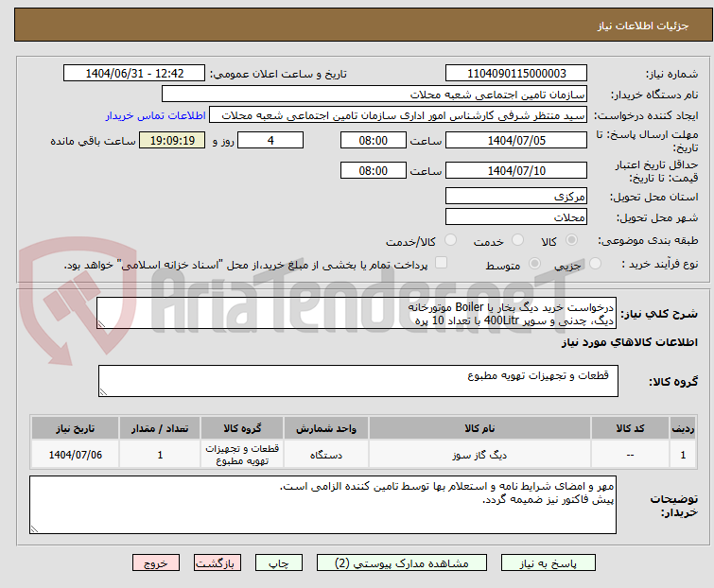Click the -- product code cell
The height and width of the screenshot is (588, 714).
coord(630,455)
